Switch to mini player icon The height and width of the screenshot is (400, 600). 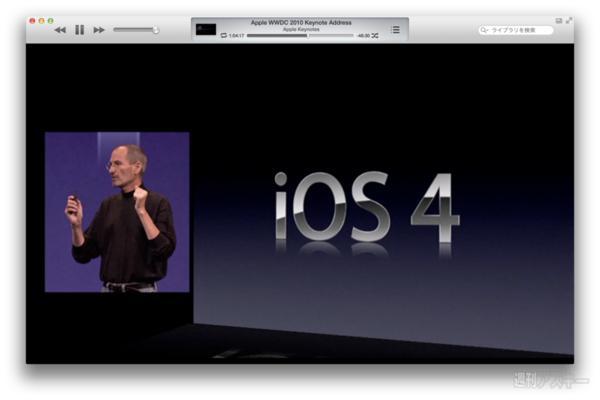point(559,21)
